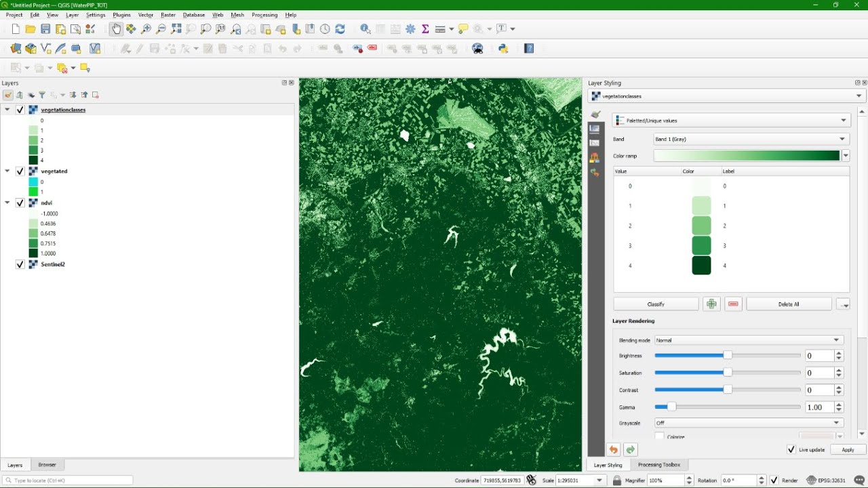Viewport: 868px width, 488px height.
Task: Open the Grayscale Off dropdown
Action: pos(749,423)
